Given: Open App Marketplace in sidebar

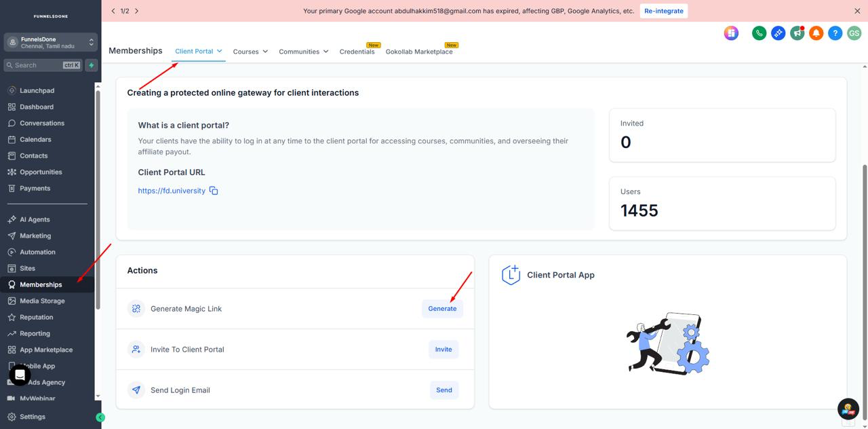Looking at the screenshot, I should pos(47,350).
